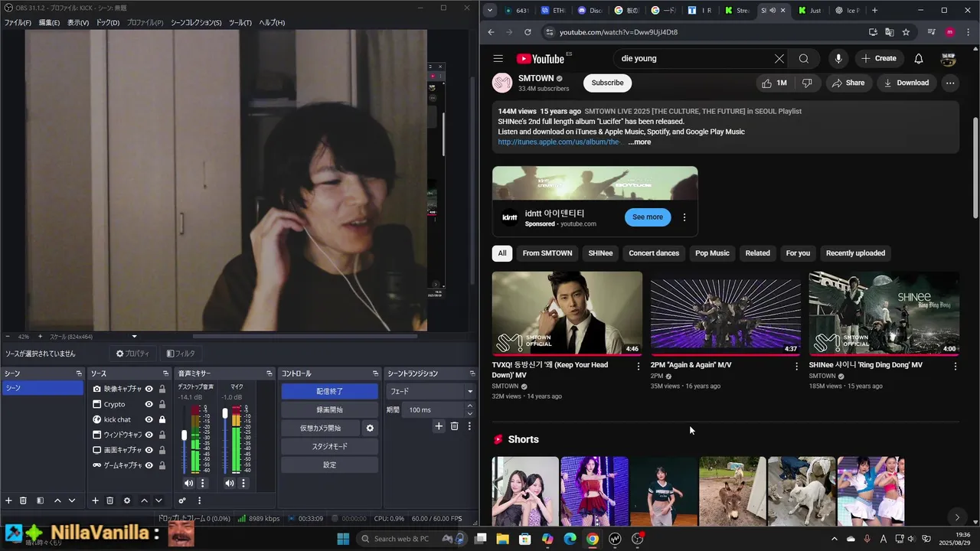Open SHINee Ring Ding Dong MV thumbnail

point(884,313)
